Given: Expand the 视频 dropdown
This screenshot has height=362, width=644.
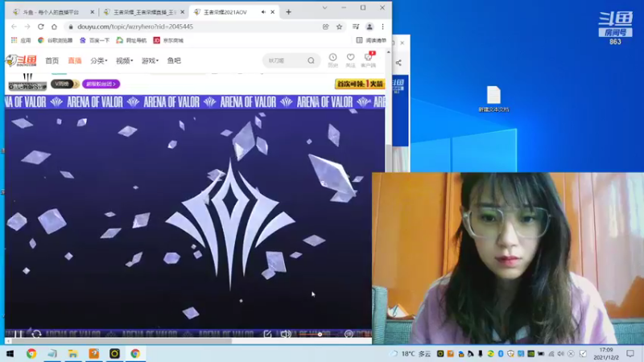Looking at the screenshot, I should tap(124, 61).
